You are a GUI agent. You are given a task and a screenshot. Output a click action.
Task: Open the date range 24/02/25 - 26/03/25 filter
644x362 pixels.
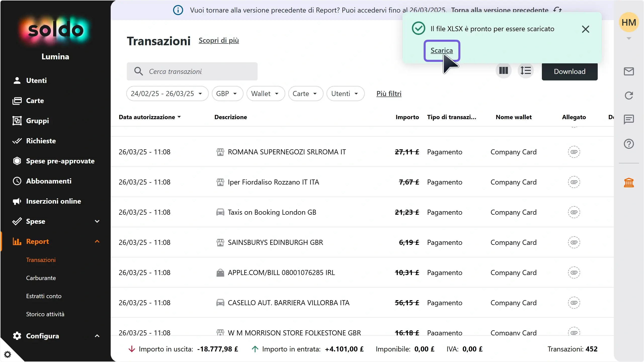167,94
